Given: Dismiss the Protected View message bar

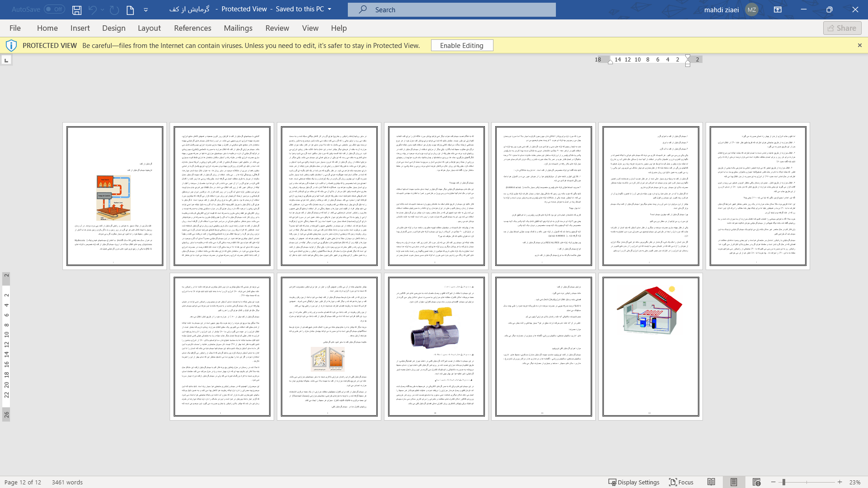Looking at the screenshot, I should [x=859, y=45].
